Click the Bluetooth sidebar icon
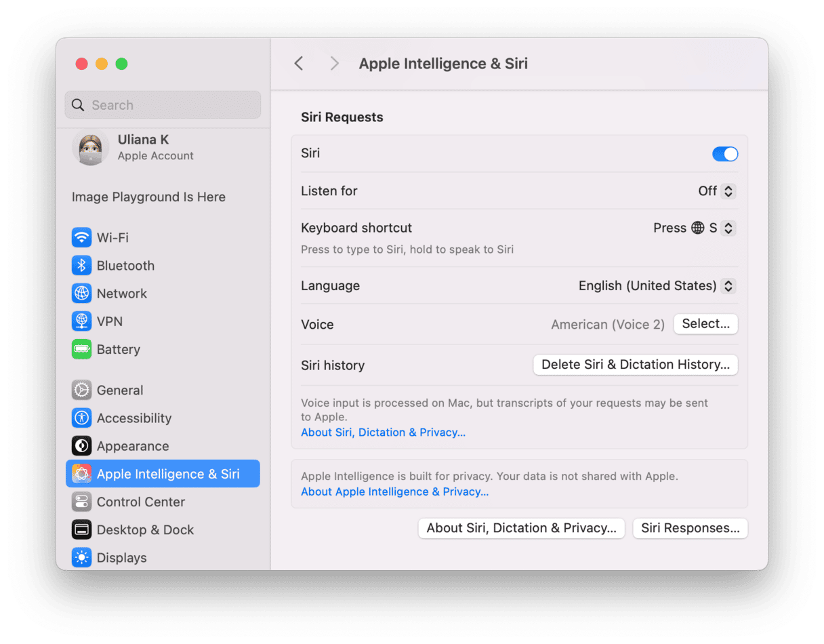This screenshot has height=644, width=824. (x=81, y=266)
